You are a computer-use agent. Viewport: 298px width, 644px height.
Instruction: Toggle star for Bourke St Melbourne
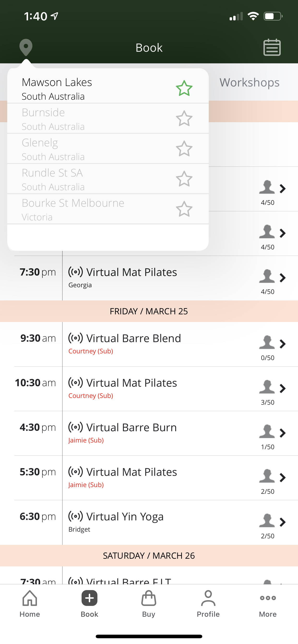184,209
